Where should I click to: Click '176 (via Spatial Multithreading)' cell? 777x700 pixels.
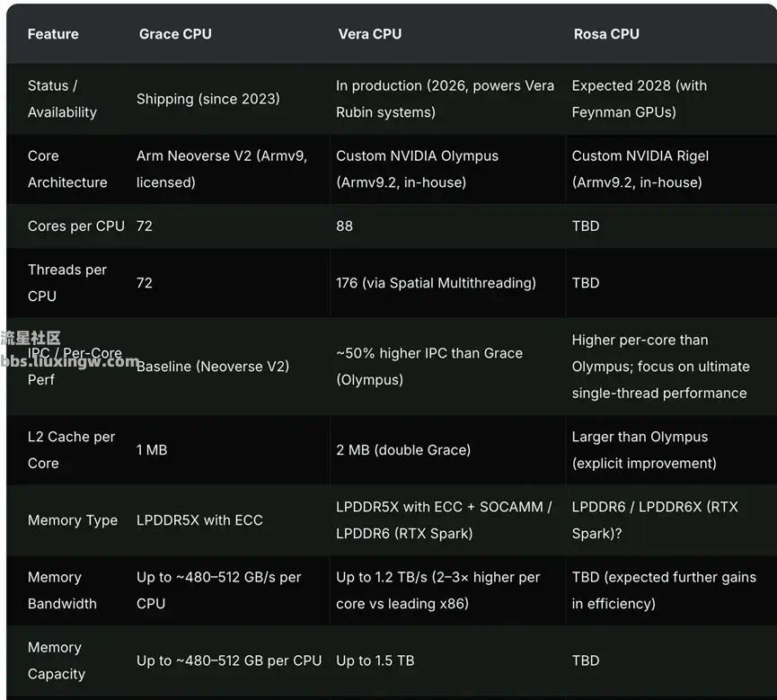pyautogui.click(x=436, y=282)
